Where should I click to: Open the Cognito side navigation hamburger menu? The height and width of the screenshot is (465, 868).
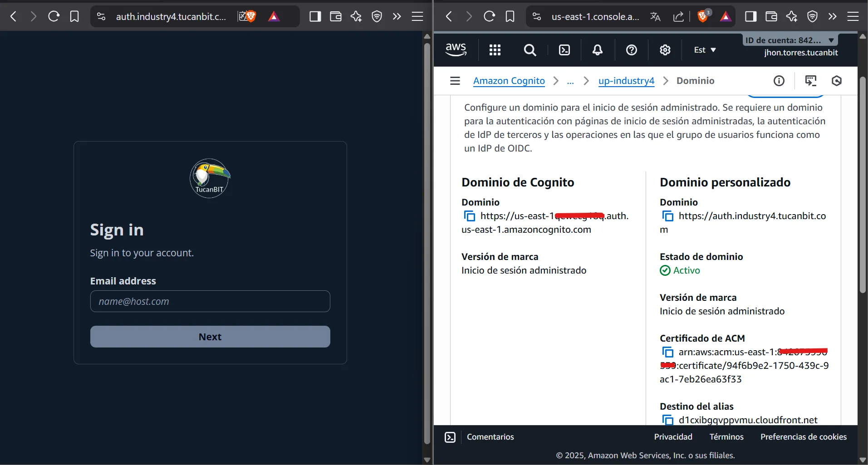click(455, 81)
